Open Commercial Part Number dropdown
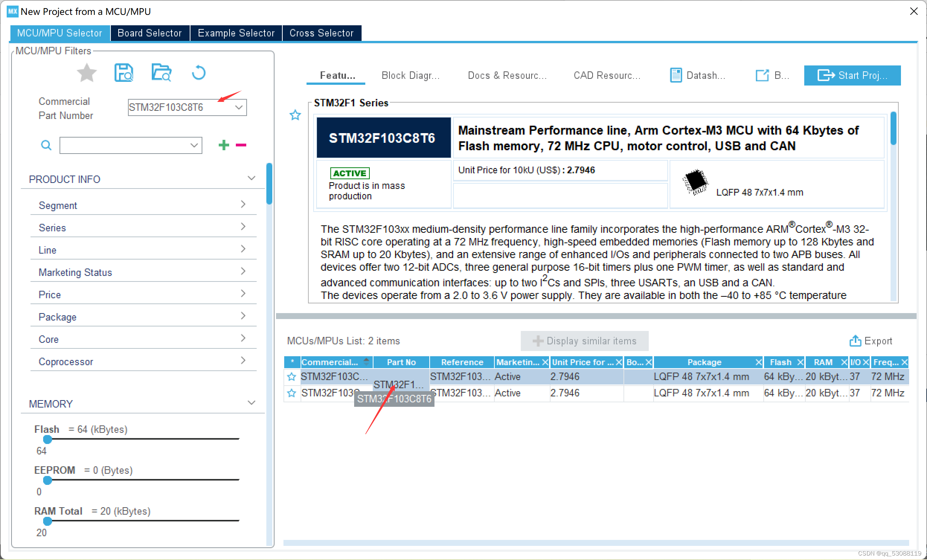This screenshot has width=927, height=560. tap(238, 107)
